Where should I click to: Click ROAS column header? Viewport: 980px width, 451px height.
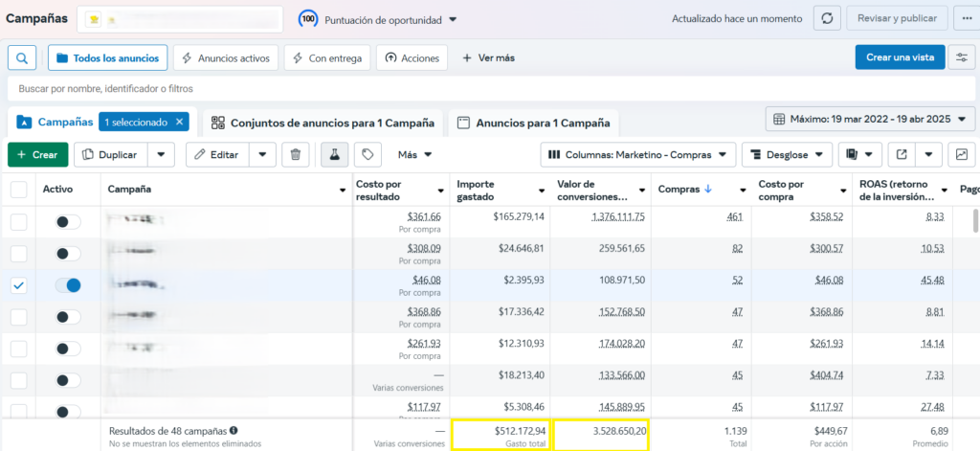(x=896, y=191)
